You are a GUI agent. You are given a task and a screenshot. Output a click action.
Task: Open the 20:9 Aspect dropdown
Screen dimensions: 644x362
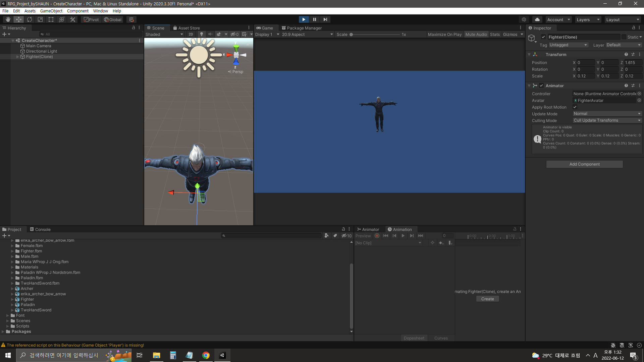(308, 34)
